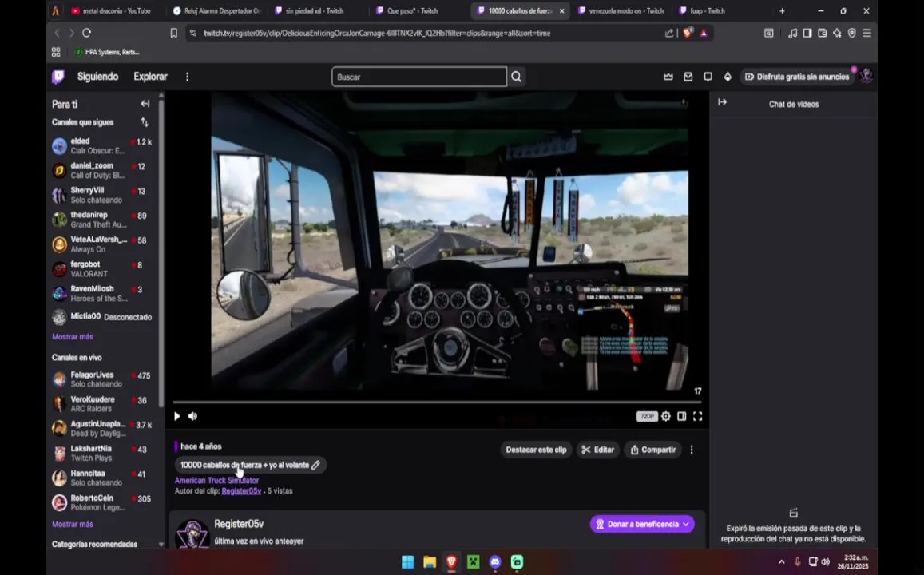Open RobertoCein live channel
Viewport: 924px width, 575px height.
point(102,502)
